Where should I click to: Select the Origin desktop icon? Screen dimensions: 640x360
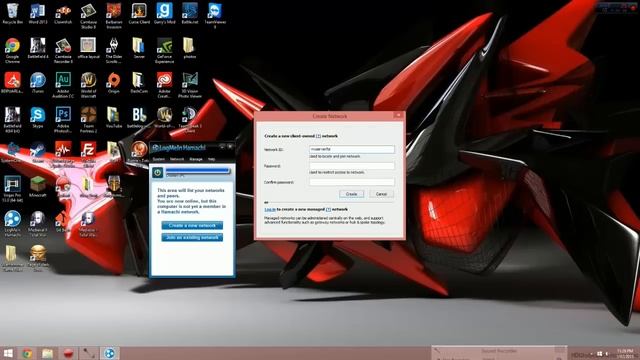pos(113,82)
